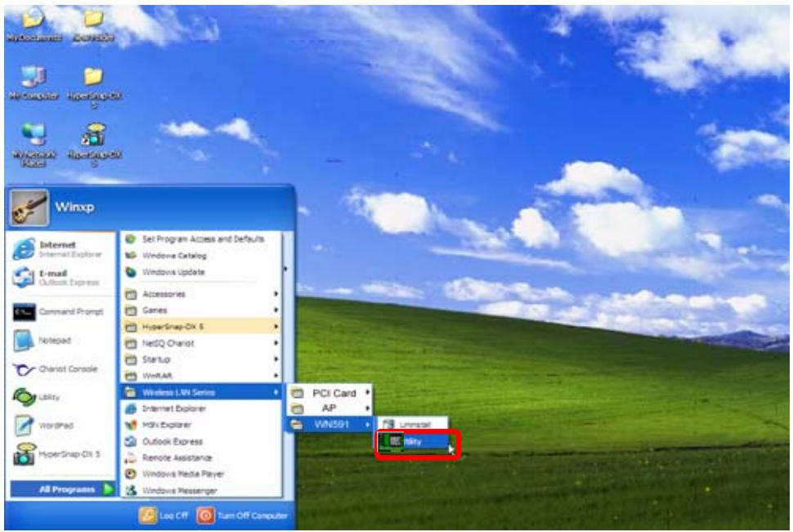The height and width of the screenshot is (532, 793).
Task: Expand the NetIQ Chariot folder arrow
Action: [x=276, y=343]
